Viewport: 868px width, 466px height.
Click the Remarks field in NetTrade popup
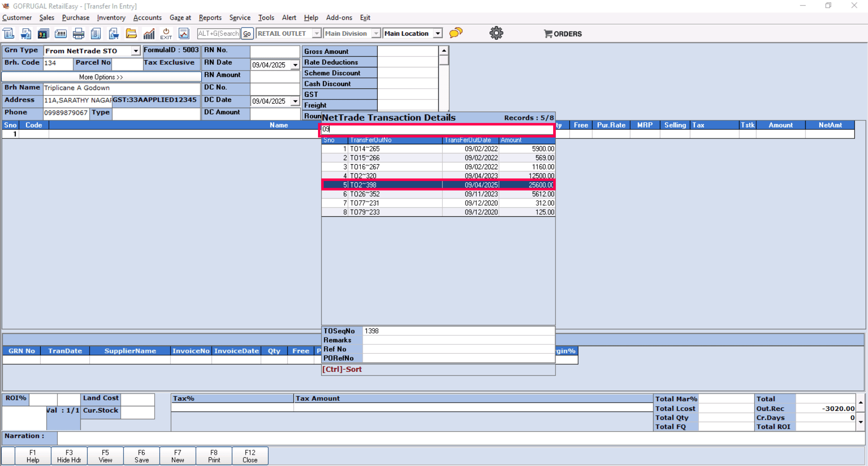click(x=459, y=340)
